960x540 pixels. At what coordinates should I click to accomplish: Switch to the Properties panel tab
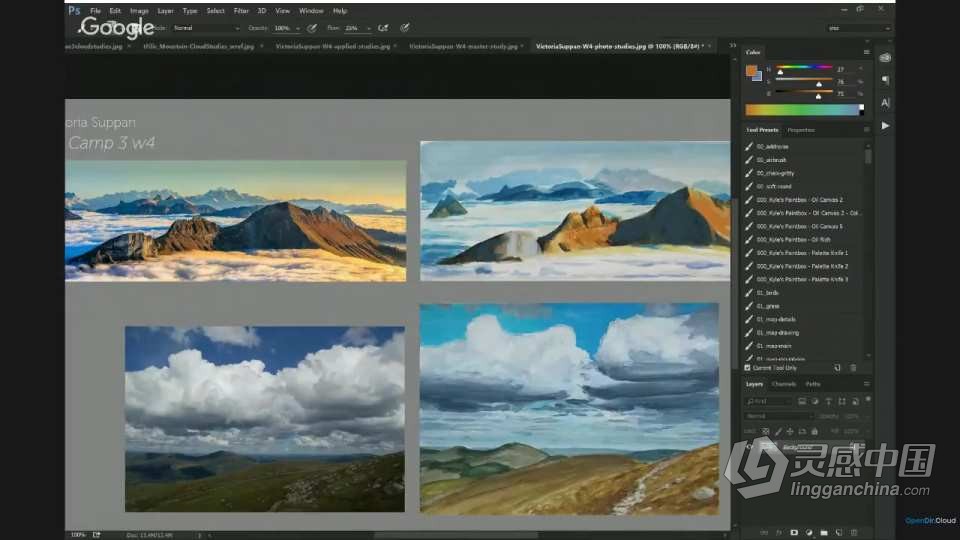[801, 130]
